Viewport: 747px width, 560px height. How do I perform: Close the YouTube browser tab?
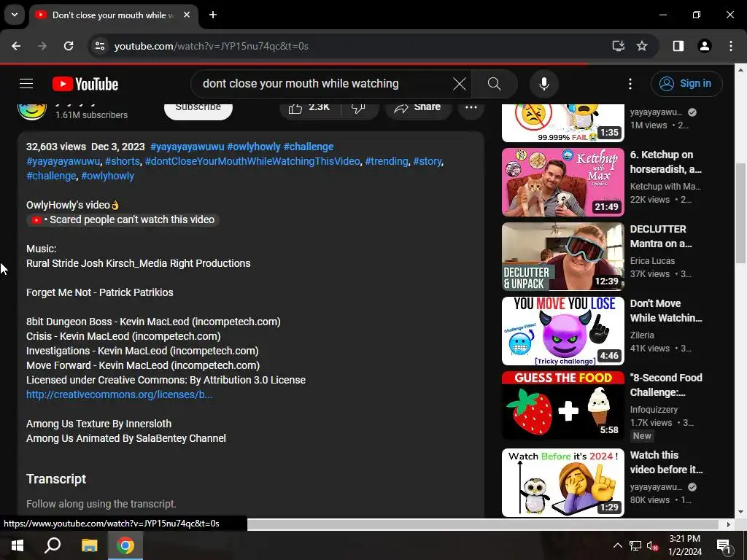pos(187,15)
